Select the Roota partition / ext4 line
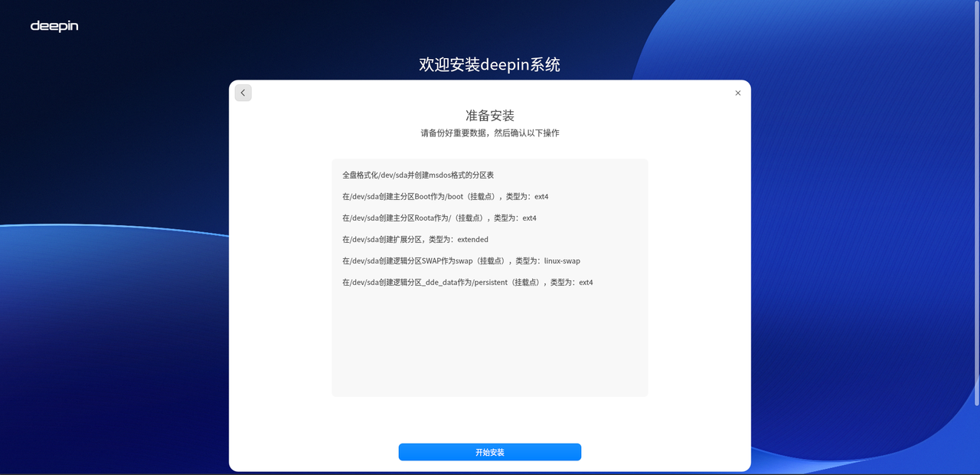Viewport: 980px width, 475px height. (x=439, y=218)
